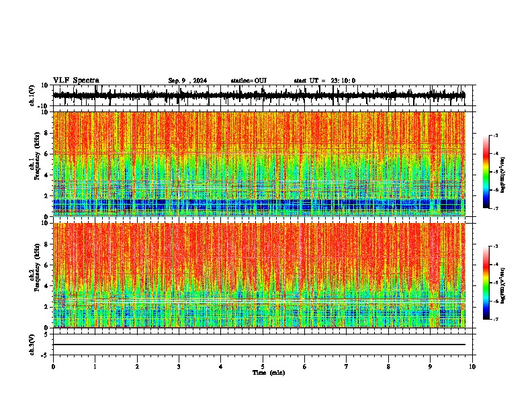The width and height of the screenshot is (532, 411).
Task: Click the ch.3(V) axis label
Action: tap(32, 345)
